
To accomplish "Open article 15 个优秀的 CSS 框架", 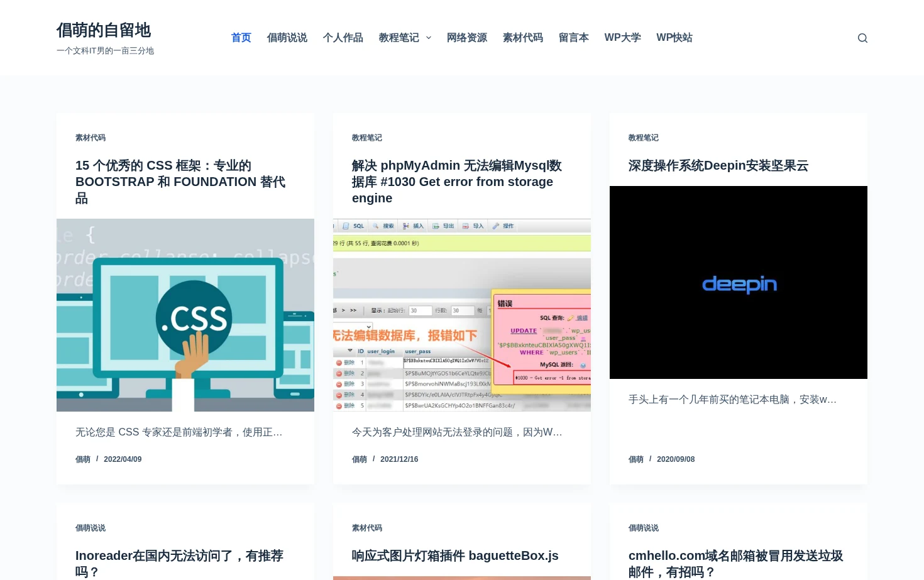I will 180,182.
